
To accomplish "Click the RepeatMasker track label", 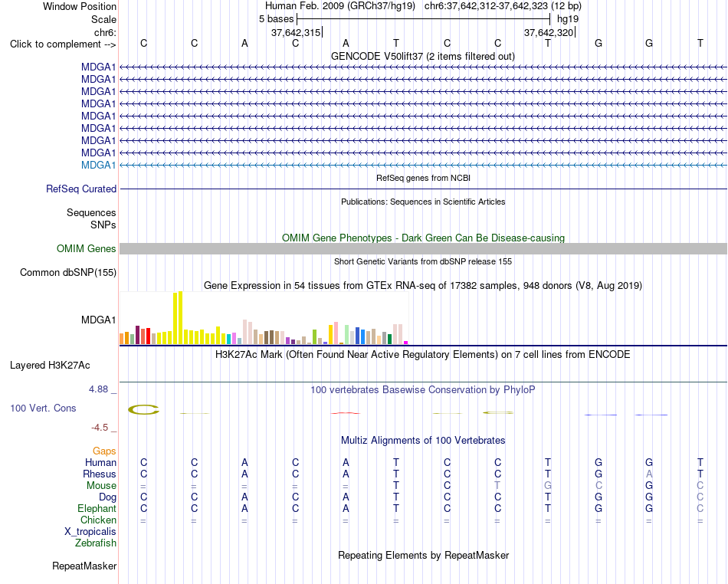I will point(84,566).
